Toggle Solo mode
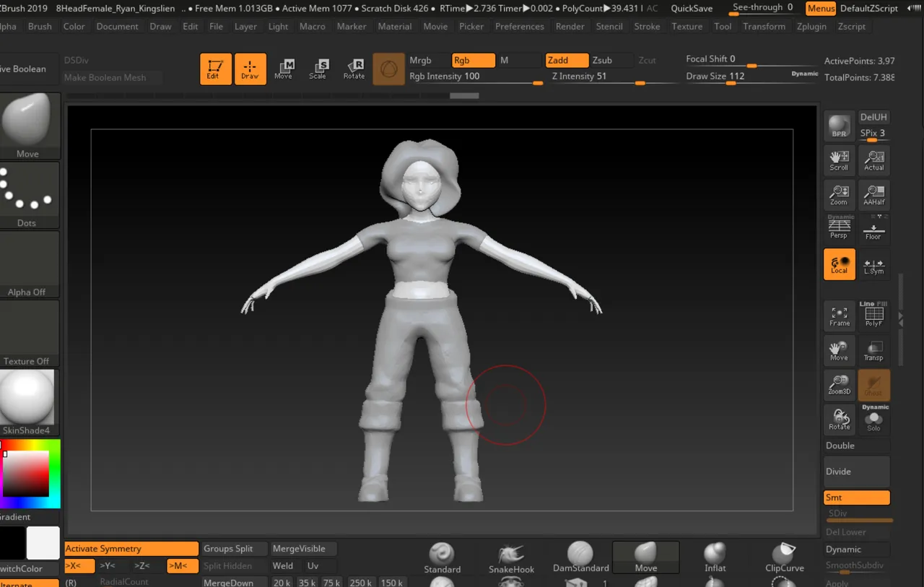Image resolution: width=924 pixels, height=587 pixels. pos(874,419)
